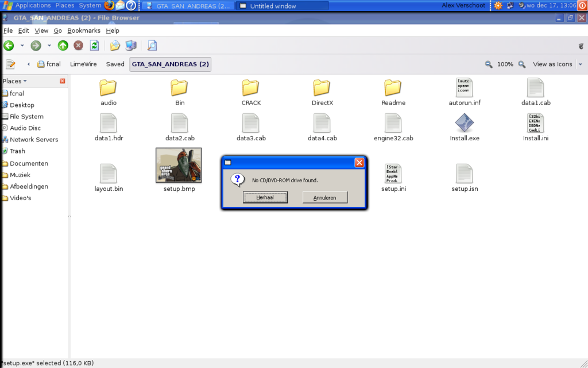Click the Up one level icon
The height and width of the screenshot is (368, 588).
point(63,45)
